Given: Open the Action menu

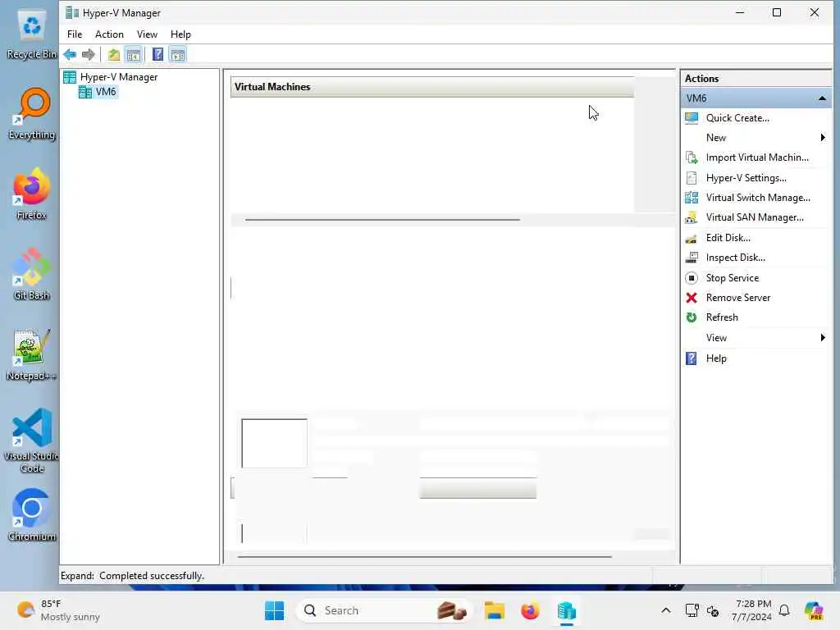Looking at the screenshot, I should 109,34.
